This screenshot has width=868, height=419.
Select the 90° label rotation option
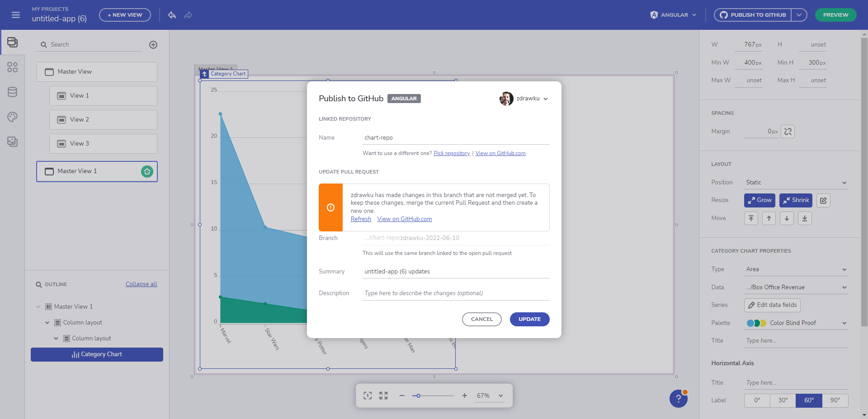click(835, 400)
